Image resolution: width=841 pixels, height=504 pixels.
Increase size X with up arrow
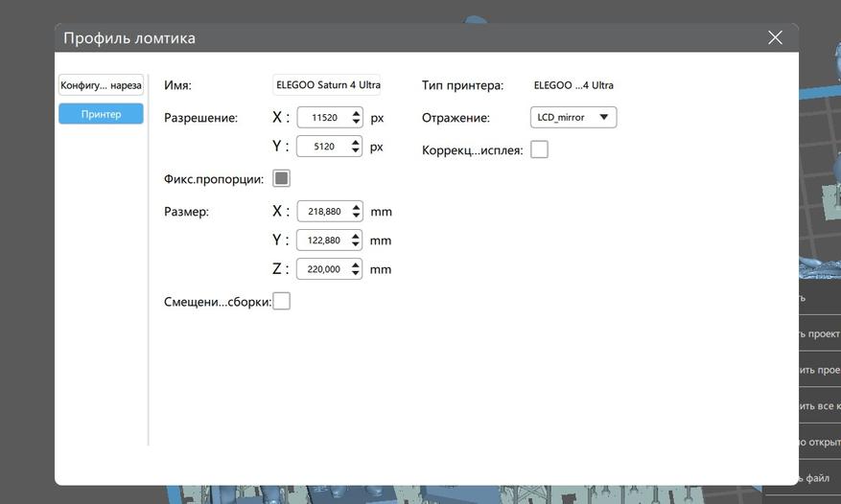point(357,206)
